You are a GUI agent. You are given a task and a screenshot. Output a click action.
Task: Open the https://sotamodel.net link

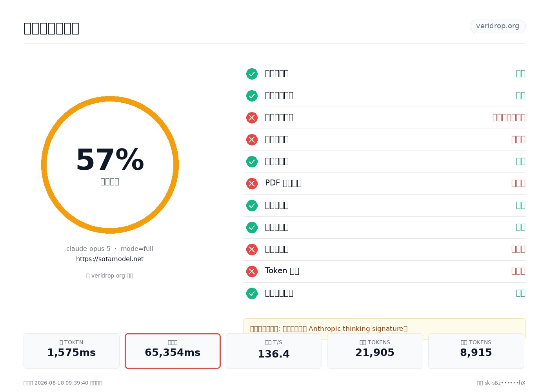pos(110,259)
